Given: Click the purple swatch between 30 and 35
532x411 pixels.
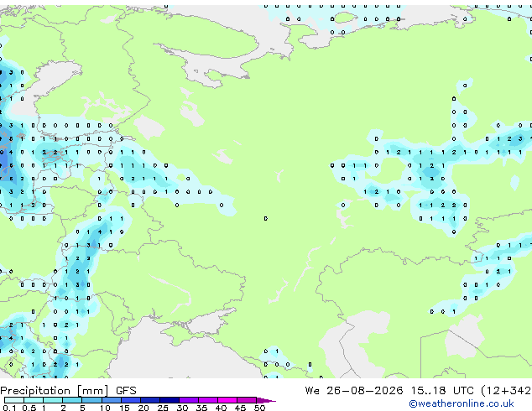Looking at the screenshot, I should pos(189,400).
